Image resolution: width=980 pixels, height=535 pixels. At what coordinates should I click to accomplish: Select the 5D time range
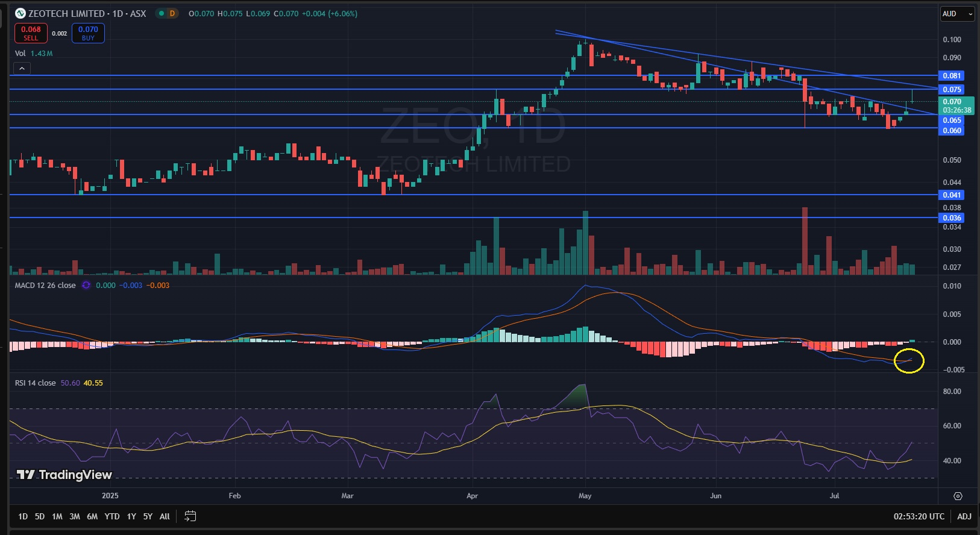pyautogui.click(x=40, y=516)
